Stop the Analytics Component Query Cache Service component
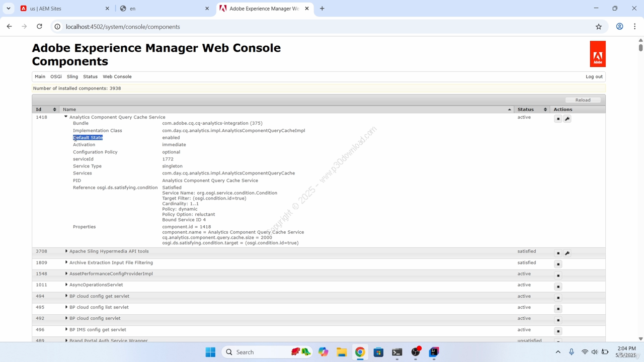The height and width of the screenshot is (362, 644). coord(558,119)
